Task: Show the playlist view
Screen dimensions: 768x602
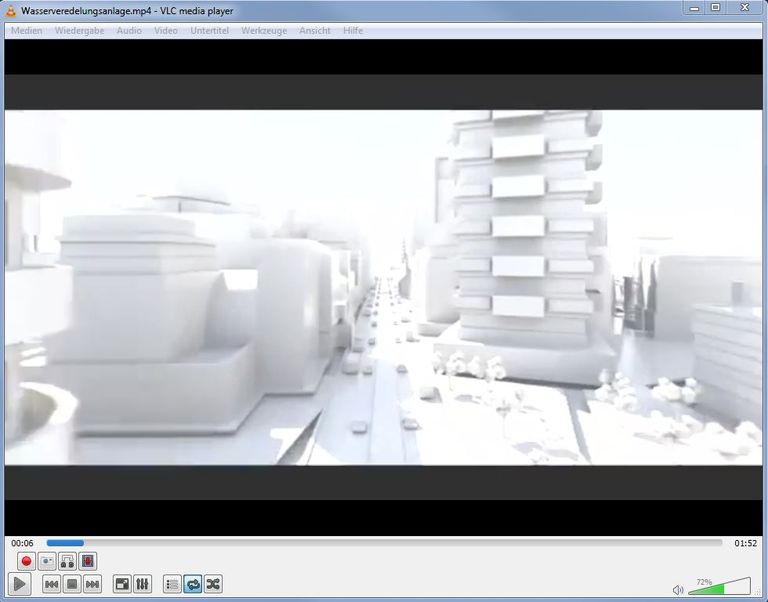Action: [172, 584]
